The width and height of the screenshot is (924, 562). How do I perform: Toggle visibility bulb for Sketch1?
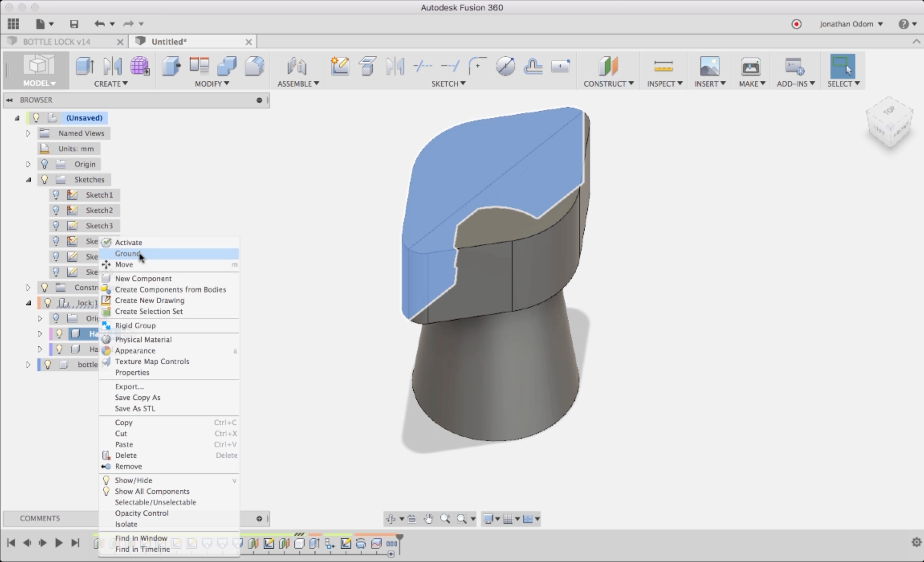[x=56, y=195]
